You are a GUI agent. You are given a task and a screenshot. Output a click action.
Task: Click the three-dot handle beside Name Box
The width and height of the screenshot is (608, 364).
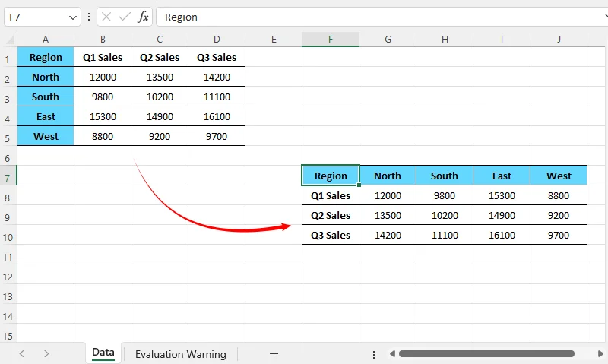coord(89,17)
